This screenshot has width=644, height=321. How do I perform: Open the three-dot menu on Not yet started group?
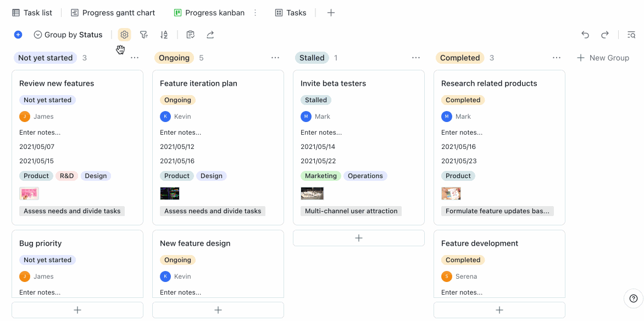click(x=135, y=57)
